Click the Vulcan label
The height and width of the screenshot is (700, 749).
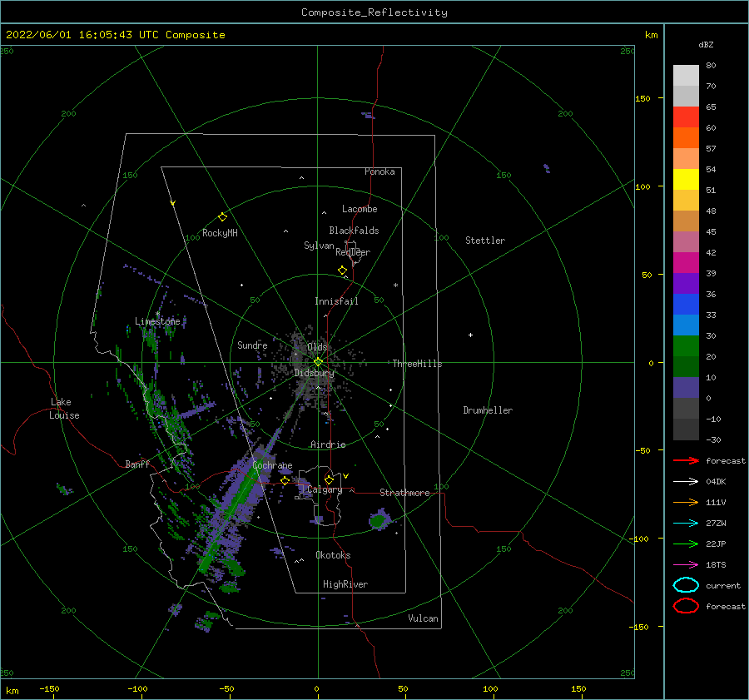click(424, 618)
